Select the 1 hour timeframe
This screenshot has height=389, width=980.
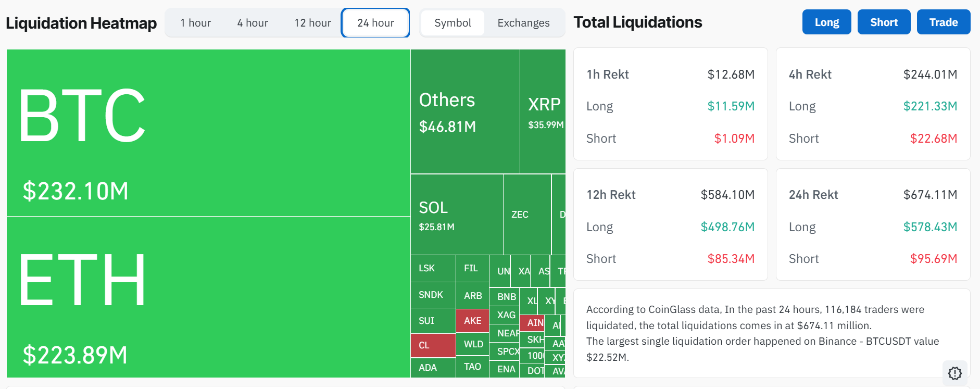pyautogui.click(x=195, y=23)
